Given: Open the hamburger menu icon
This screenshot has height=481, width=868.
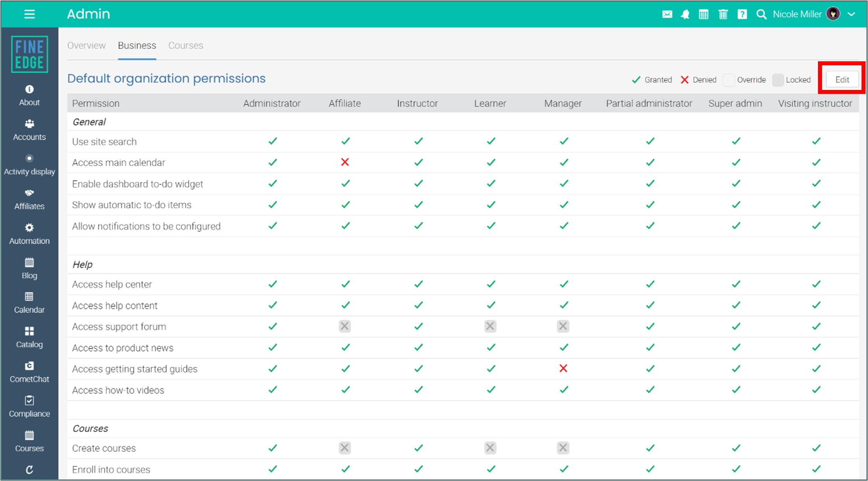Looking at the screenshot, I should coord(29,15).
